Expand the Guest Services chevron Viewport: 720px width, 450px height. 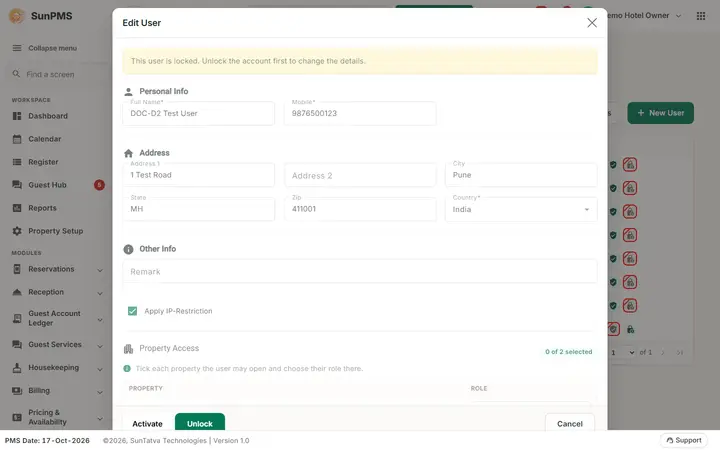(x=100, y=346)
